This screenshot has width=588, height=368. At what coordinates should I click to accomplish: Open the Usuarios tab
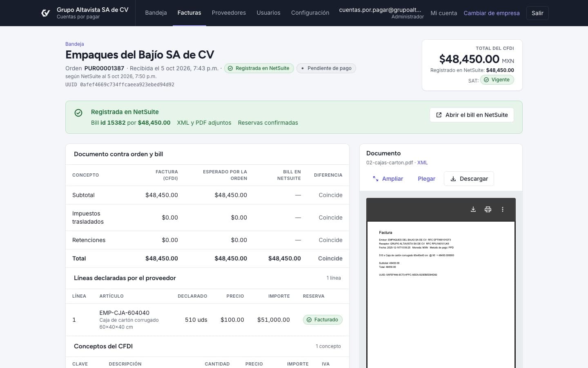point(268,13)
